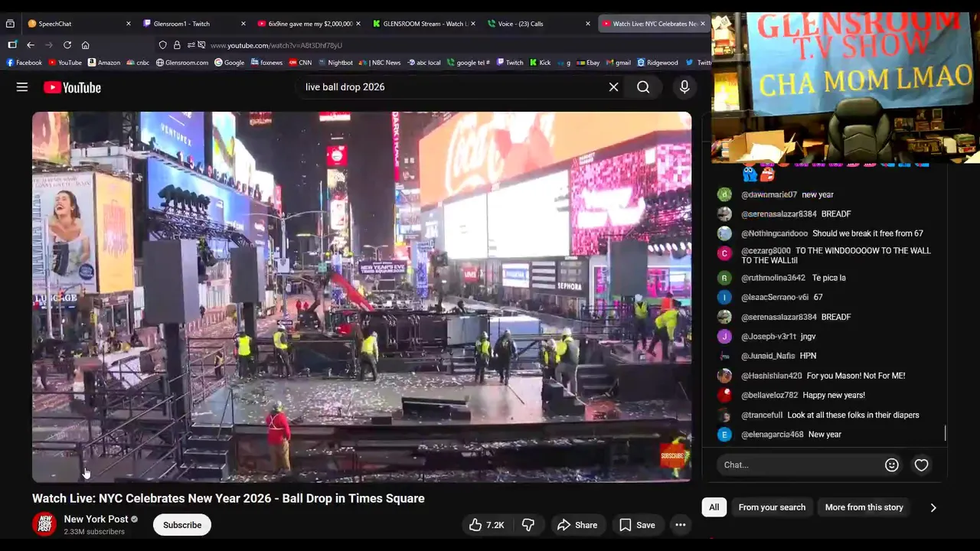
Task: Select From your search chip
Action: click(772, 507)
